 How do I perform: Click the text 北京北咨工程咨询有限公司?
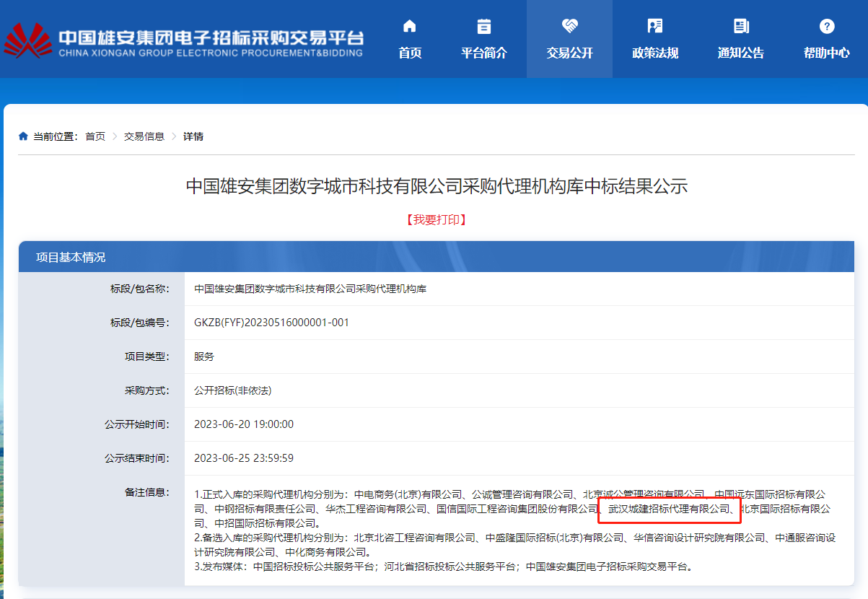pos(414,538)
